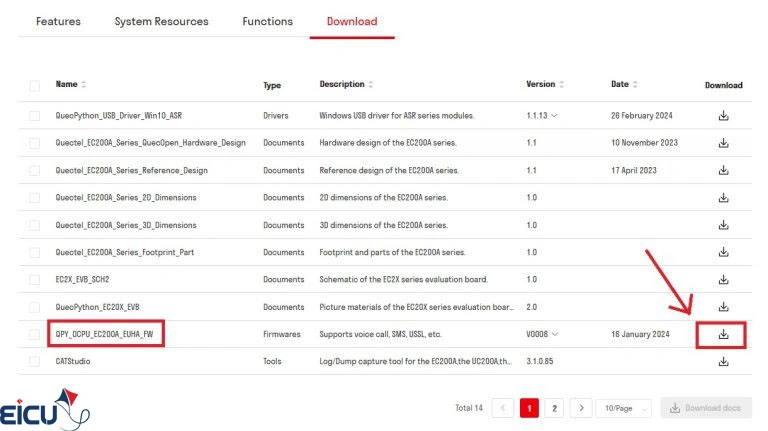Viewport: 768px width, 431px height.
Task: Click the 'Firmwares' type cell
Action: pos(282,334)
